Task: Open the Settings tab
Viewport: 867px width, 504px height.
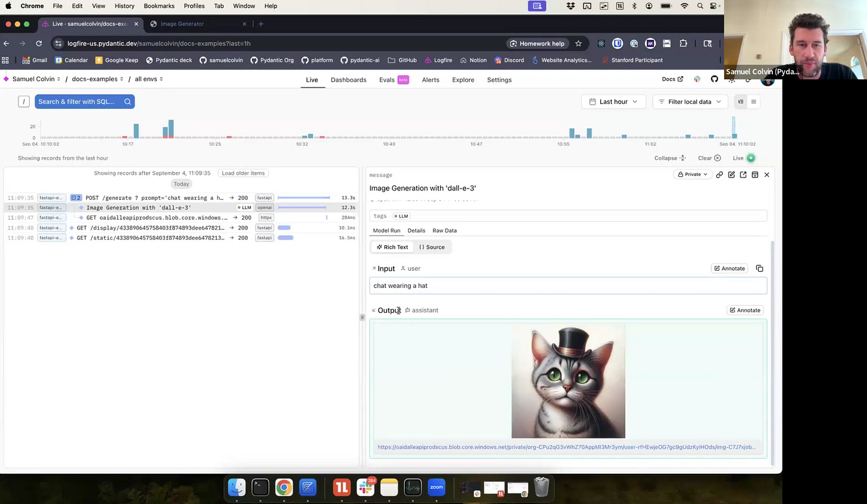Action: [499, 80]
